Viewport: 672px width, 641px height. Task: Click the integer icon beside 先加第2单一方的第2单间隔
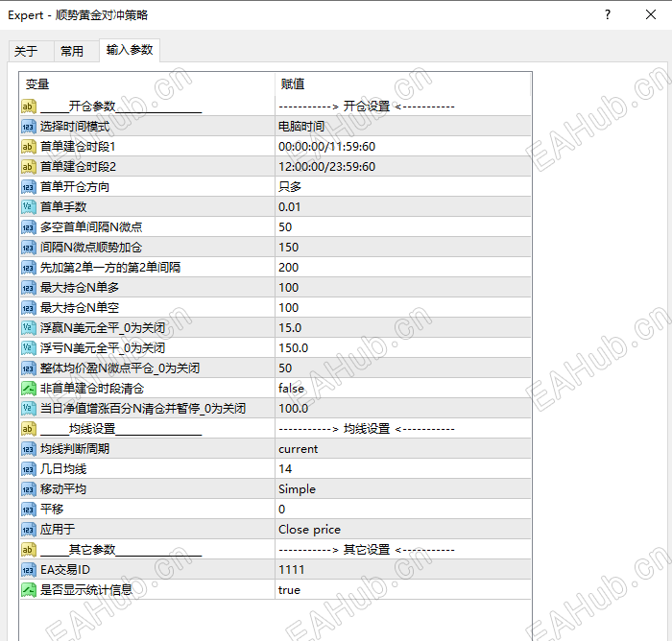(28, 268)
